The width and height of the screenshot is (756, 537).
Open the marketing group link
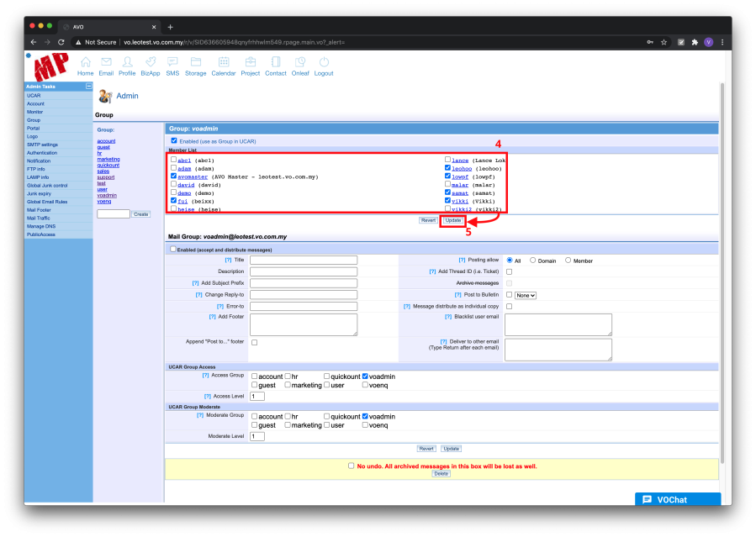pos(108,159)
